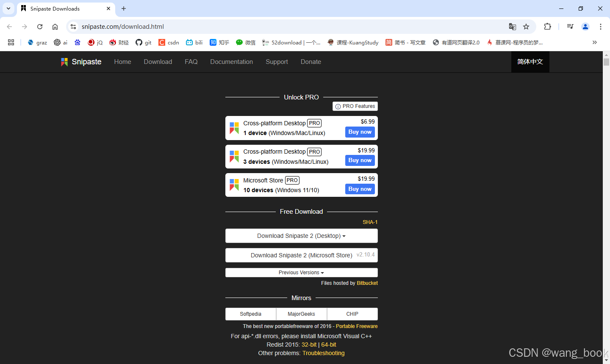Open the graz bookmark
Viewport: 610px width, 364px height.
tap(37, 42)
